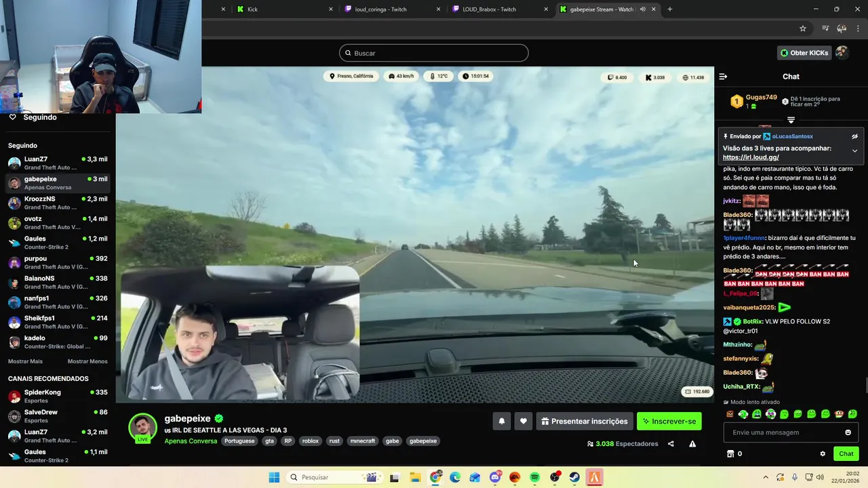The width and height of the screenshot is (868, 488).
Task: Click the Fresno, Califórnia location overlay
Action: (x=351, y=76)
